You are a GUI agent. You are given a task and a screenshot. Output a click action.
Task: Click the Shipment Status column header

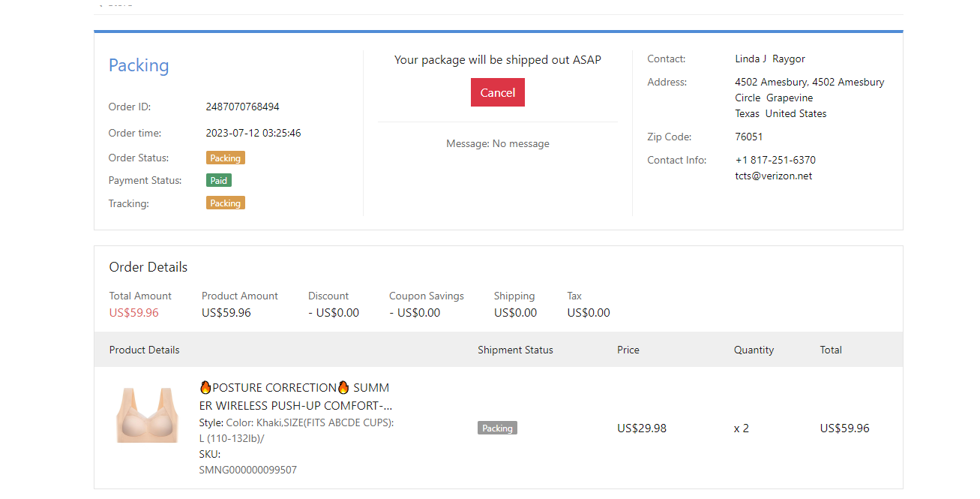point(515,350)
